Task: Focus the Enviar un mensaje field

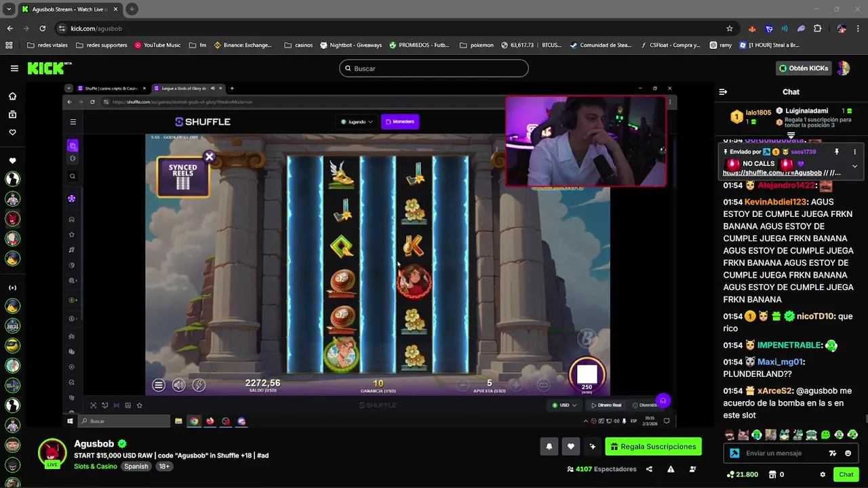Action: (784, 453)
